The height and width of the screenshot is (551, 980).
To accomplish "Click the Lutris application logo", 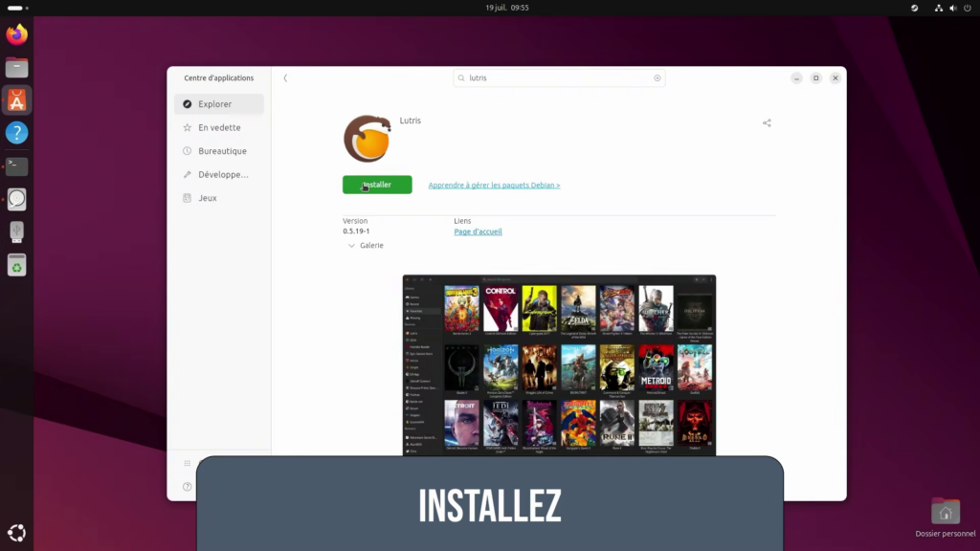I will pyautogui.click(x=367, y=139).
